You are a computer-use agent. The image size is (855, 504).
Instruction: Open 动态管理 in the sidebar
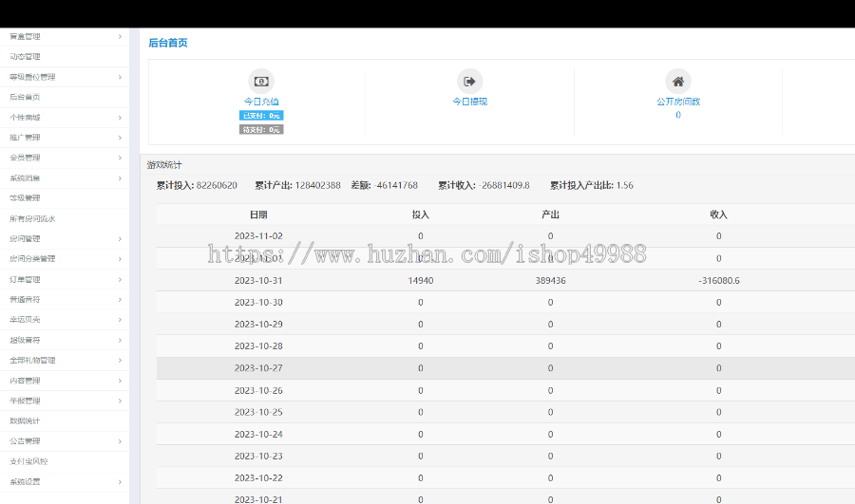25,57
